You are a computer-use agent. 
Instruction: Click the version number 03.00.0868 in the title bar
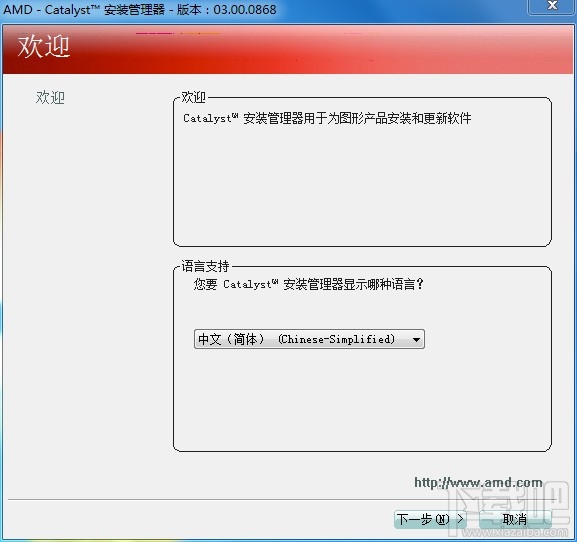245,9
